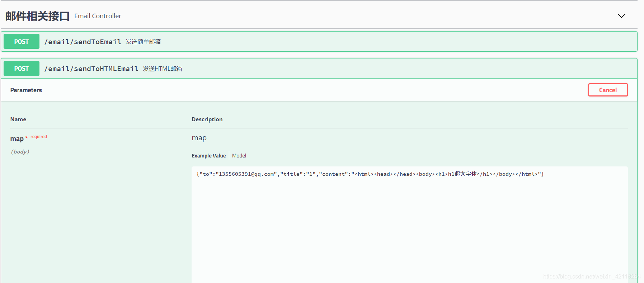
Task: Click the map parameter name
Action: (17, 139)
